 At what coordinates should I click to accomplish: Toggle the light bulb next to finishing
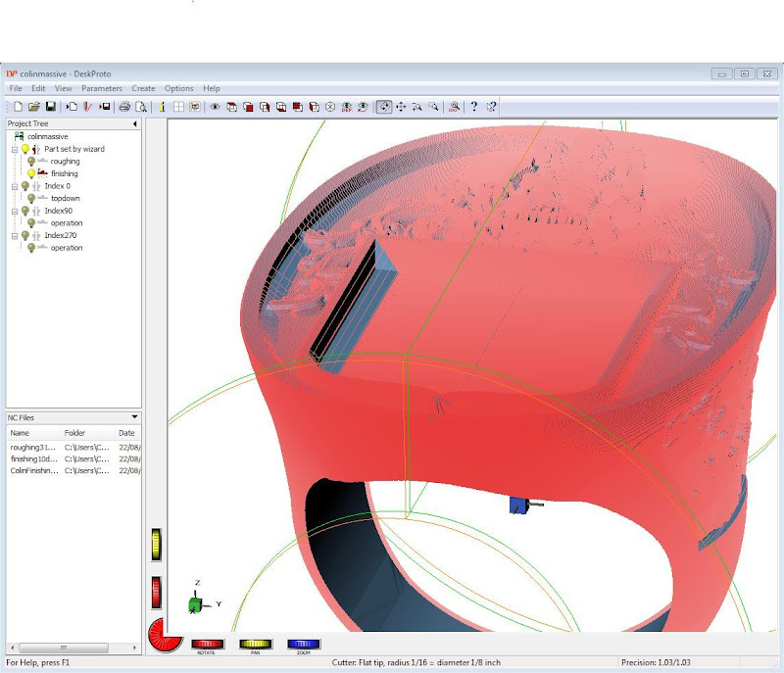point(31,173)
